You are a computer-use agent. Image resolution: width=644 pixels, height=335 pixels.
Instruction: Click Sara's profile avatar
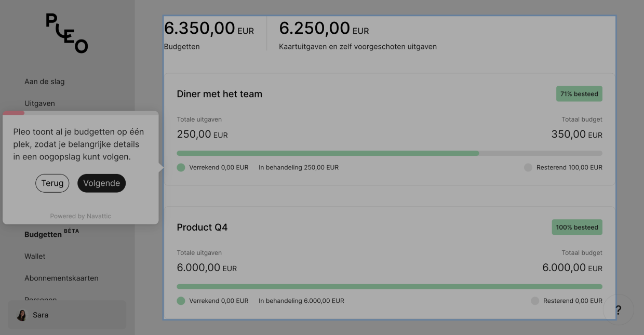(22, 315)
